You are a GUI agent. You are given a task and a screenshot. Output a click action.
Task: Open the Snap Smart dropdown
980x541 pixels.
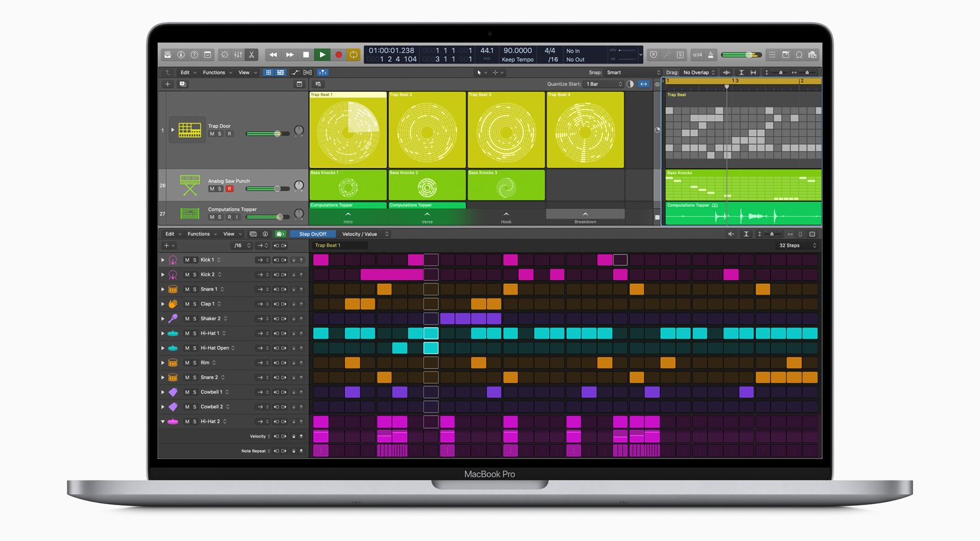(633, 73)
